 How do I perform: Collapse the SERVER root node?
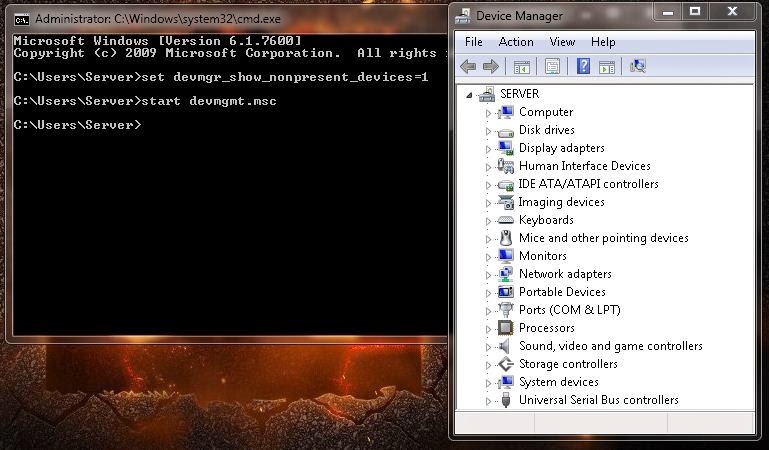coord(469,95)
